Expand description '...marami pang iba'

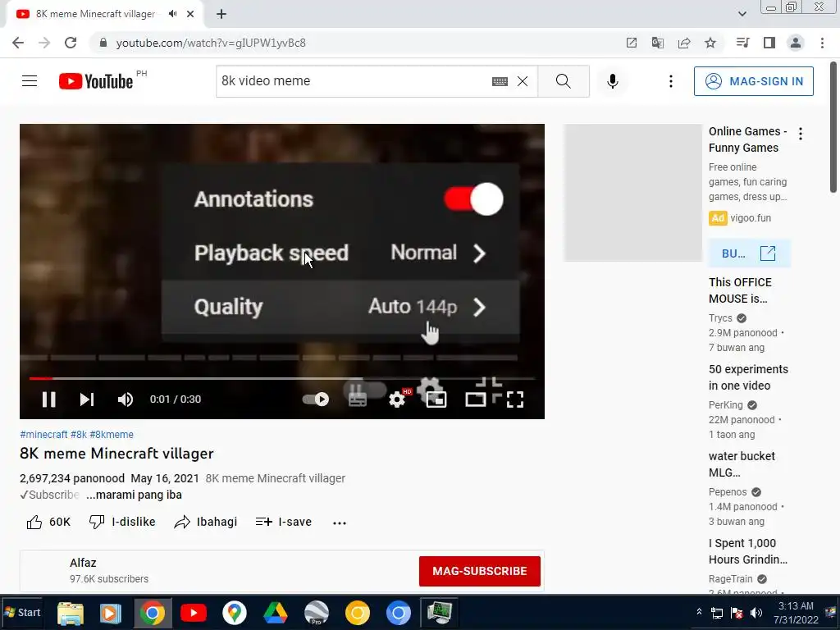[x=134, y=495]
